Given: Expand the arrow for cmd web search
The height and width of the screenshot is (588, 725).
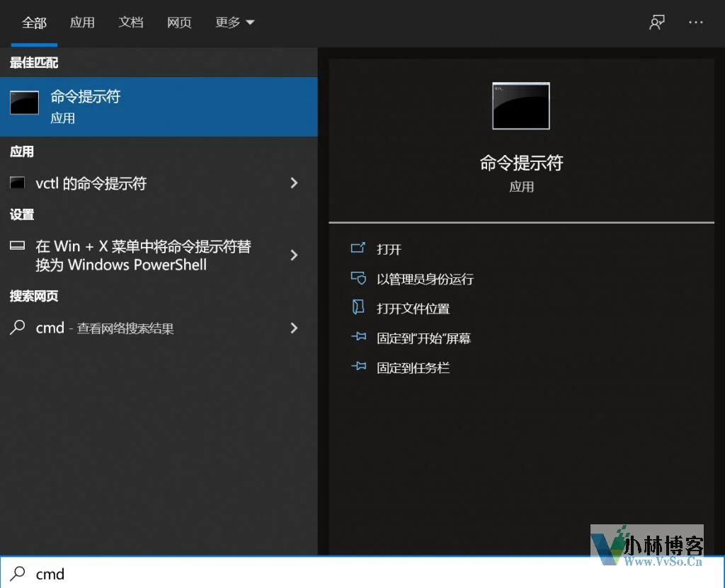Looking at the screenshot, I should (294, 328).
